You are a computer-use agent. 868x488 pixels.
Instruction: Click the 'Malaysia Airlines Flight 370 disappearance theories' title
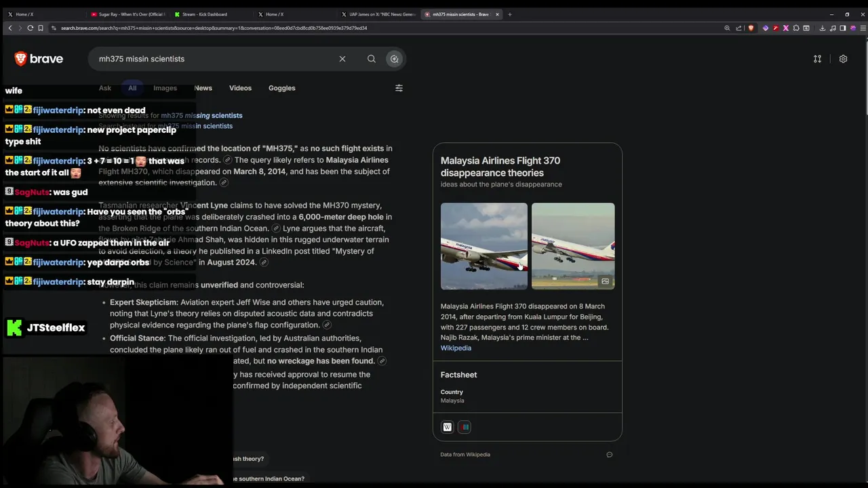pyautogui.click(x=500, y=167)
